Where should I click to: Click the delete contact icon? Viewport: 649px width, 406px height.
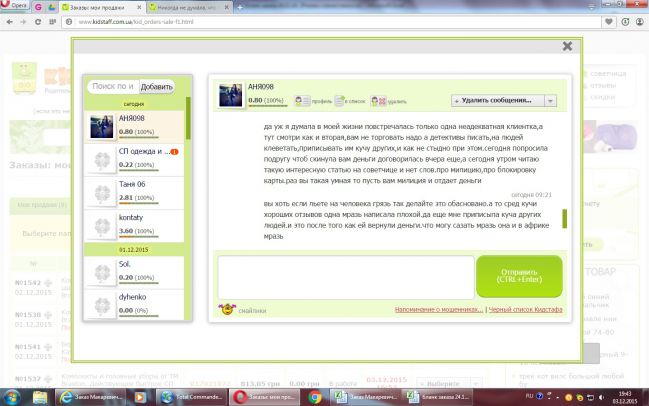pyautogui.click(x=377, y=101)
